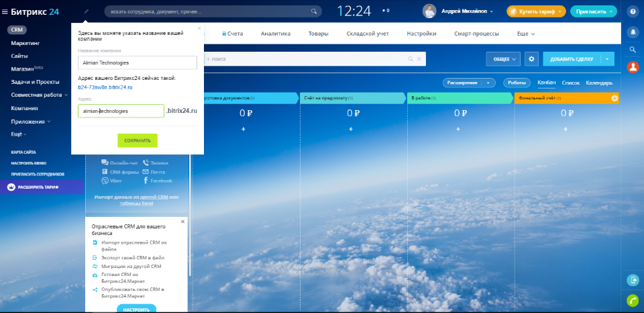This screenshot has height=313, width=644.
Task: Open the help question mark icon
Action: [632, 11]
